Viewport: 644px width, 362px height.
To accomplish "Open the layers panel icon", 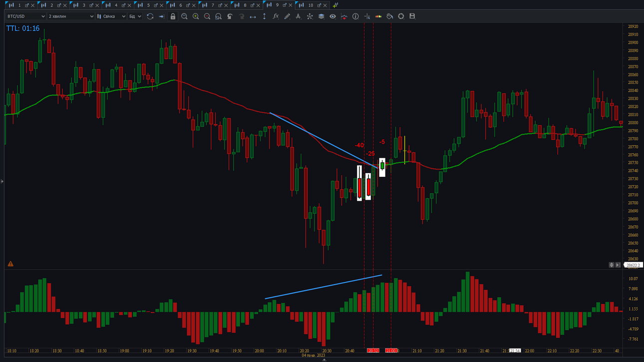I will [321, 16].
